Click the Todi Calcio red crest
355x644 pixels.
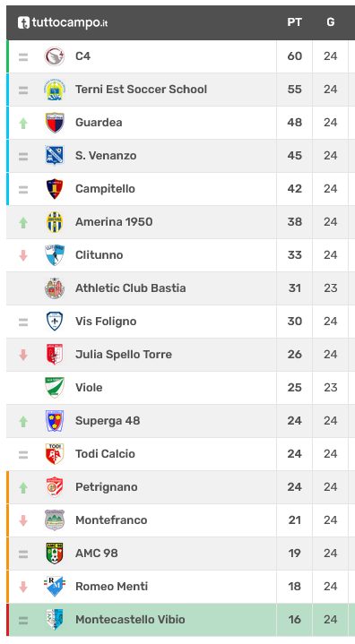55,454
